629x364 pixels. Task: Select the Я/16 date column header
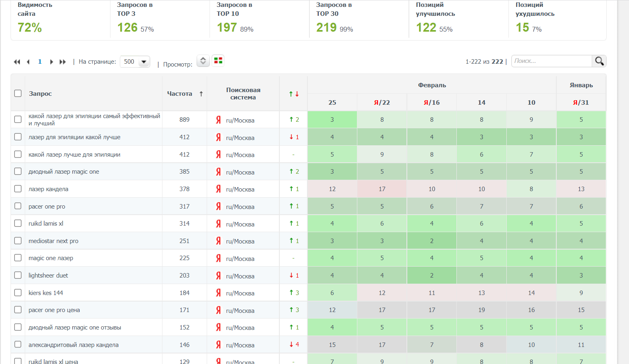432,103
